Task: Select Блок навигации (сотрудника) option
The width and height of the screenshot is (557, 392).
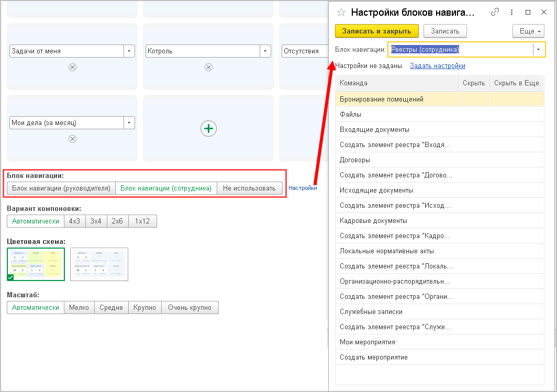Action: [x=166, y=188]
